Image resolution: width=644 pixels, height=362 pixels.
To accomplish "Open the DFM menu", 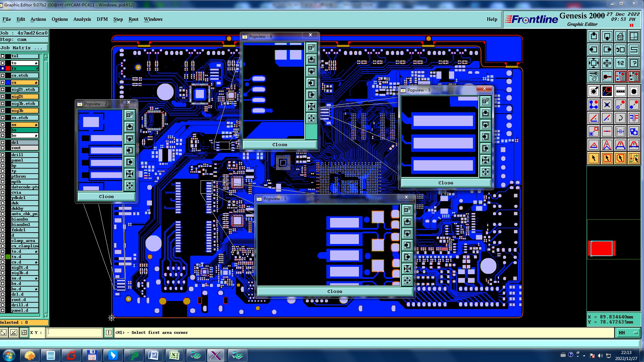I will coord(102,19).
